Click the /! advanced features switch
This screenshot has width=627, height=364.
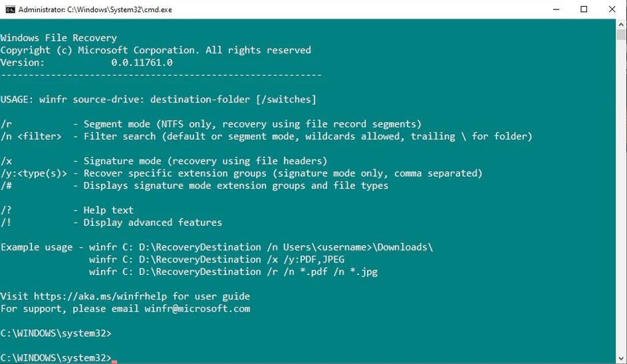(6, 223)
